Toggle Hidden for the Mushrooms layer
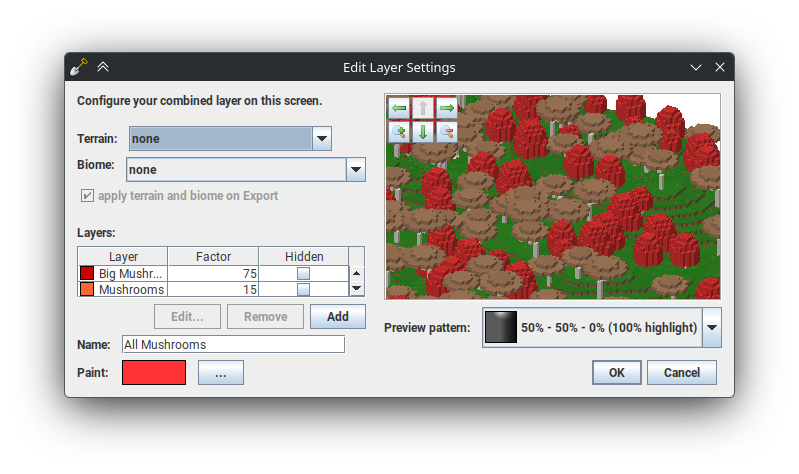The height and width of the screenshot is (474, 799). point(303,289)
